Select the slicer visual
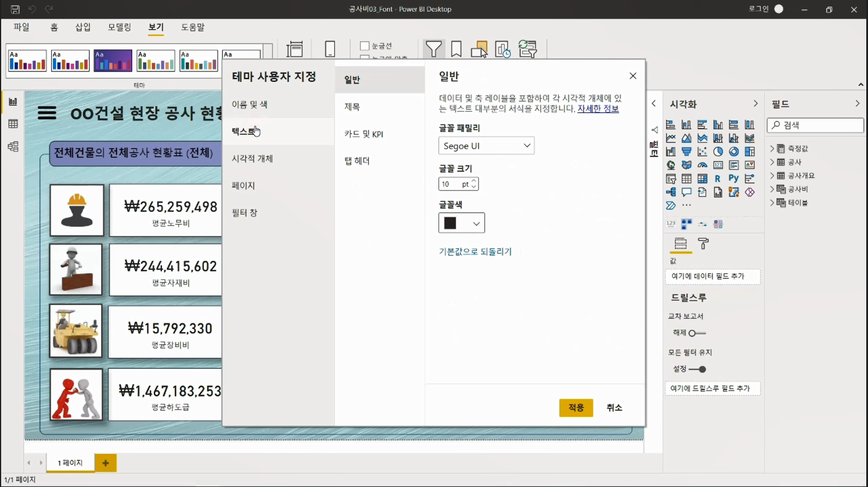 click(671, 178)
